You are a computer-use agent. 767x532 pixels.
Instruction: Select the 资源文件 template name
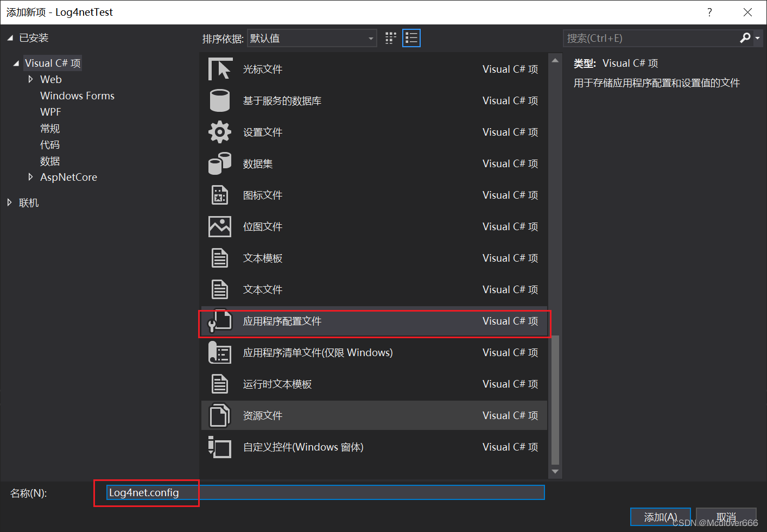tap(263, 415)
